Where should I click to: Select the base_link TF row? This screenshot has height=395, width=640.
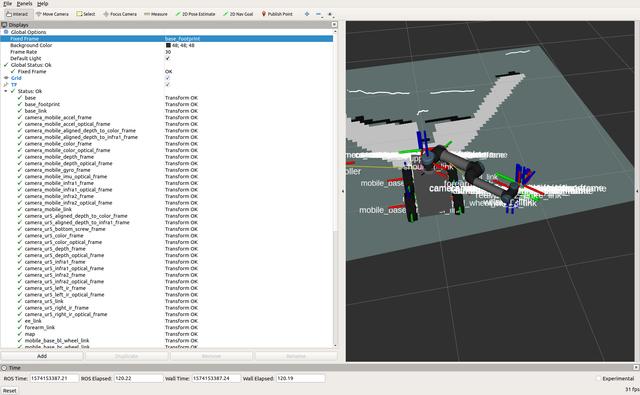click(x=167, y=111)
